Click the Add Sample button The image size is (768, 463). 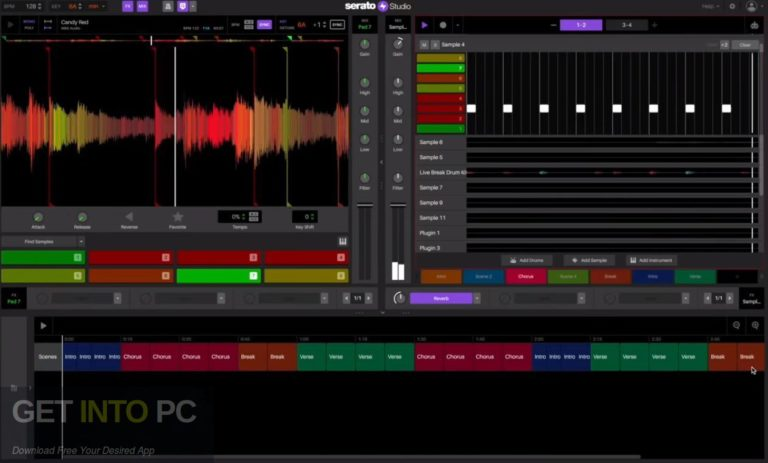point(589,260)
